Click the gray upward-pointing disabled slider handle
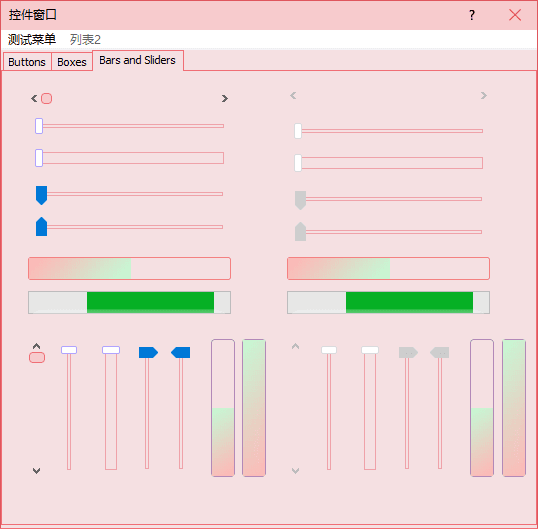The height and width of the screenshot is (529, 538). pyautogui.click(x=301, y=232)
